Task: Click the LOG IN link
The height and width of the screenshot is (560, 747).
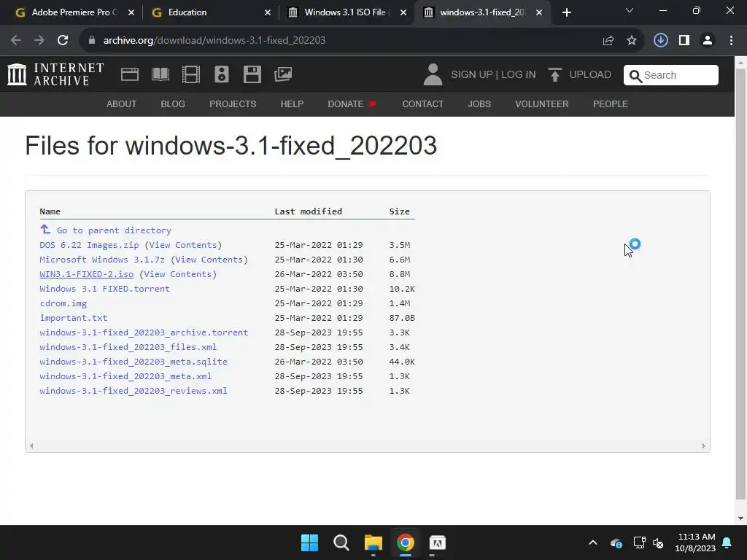Action: (519, 75)
